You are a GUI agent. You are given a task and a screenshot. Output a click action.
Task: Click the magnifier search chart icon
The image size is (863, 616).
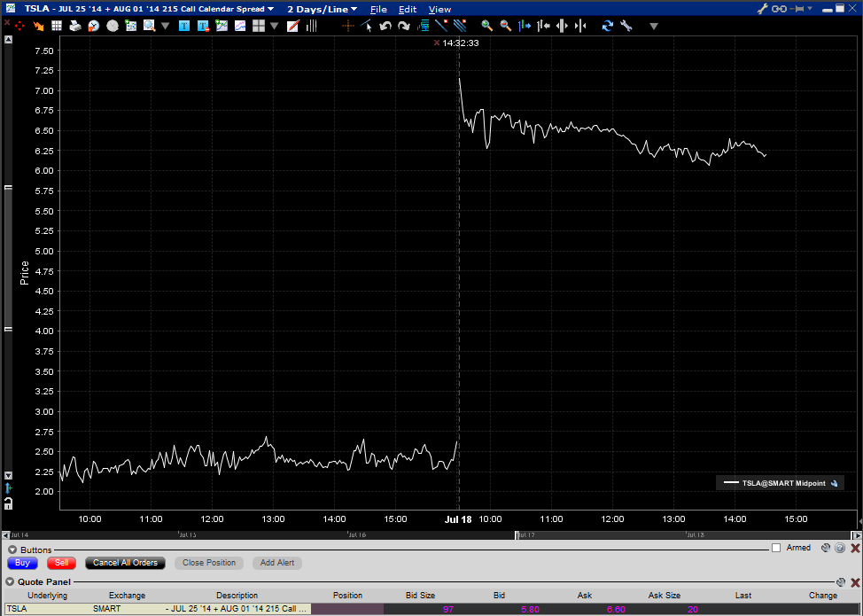149,26
